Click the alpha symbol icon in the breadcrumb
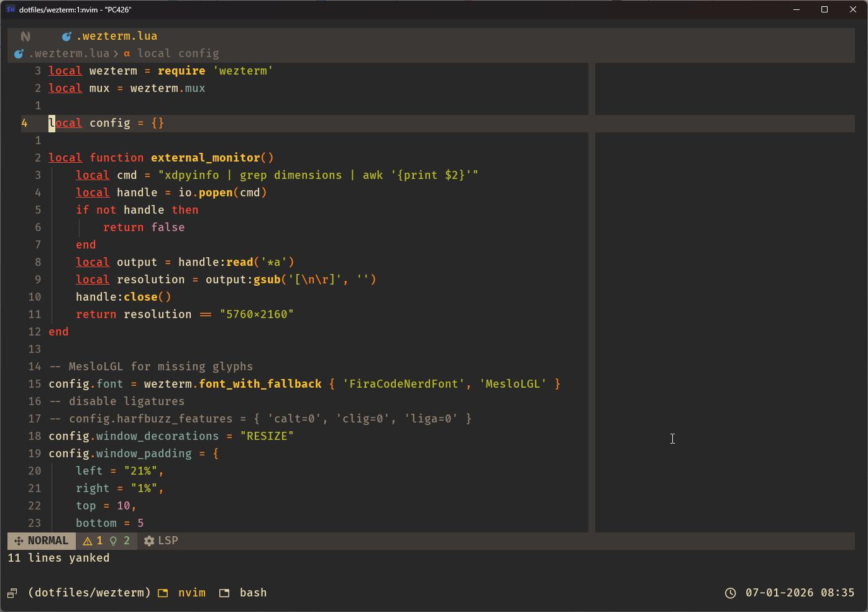The height and width of the screenshot is (612, 868). [x=127, y=53]
